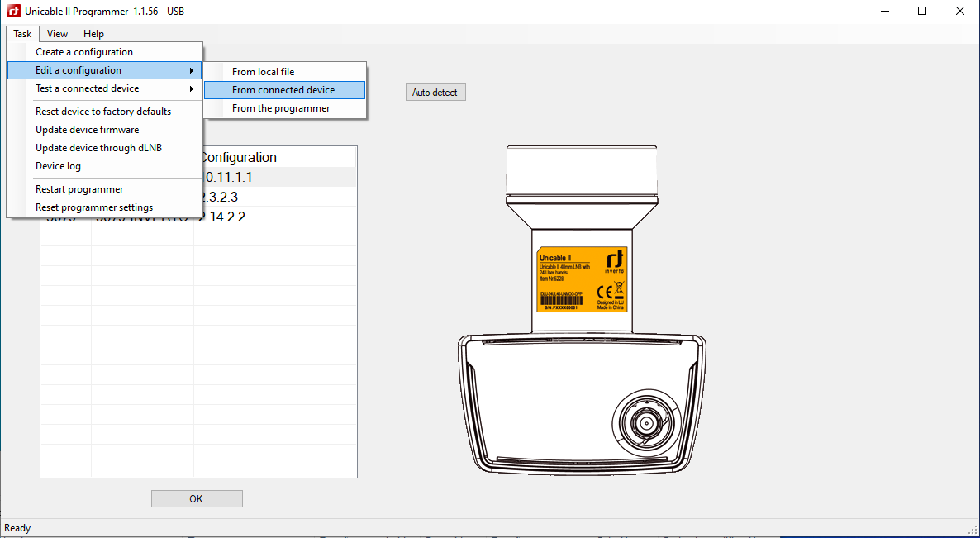Select Update device through dLNB
The width and height of the screenshot is (980, 538).
[98, 148]
